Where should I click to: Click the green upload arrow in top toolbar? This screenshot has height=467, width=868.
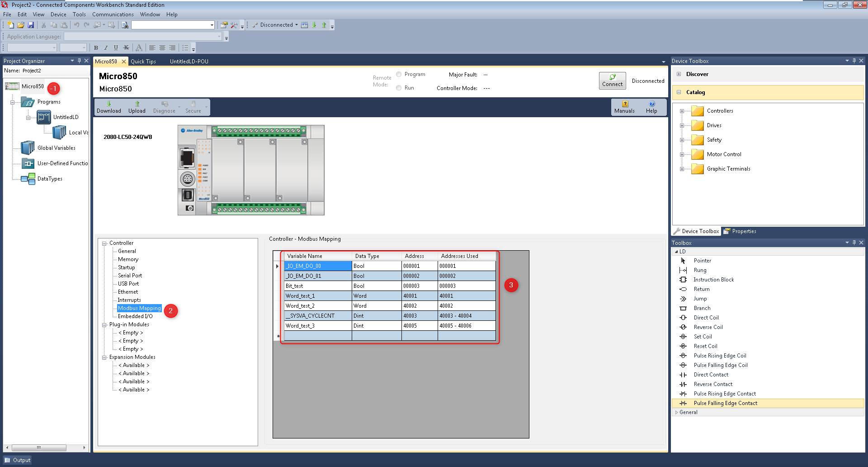(x=324, y=25)
